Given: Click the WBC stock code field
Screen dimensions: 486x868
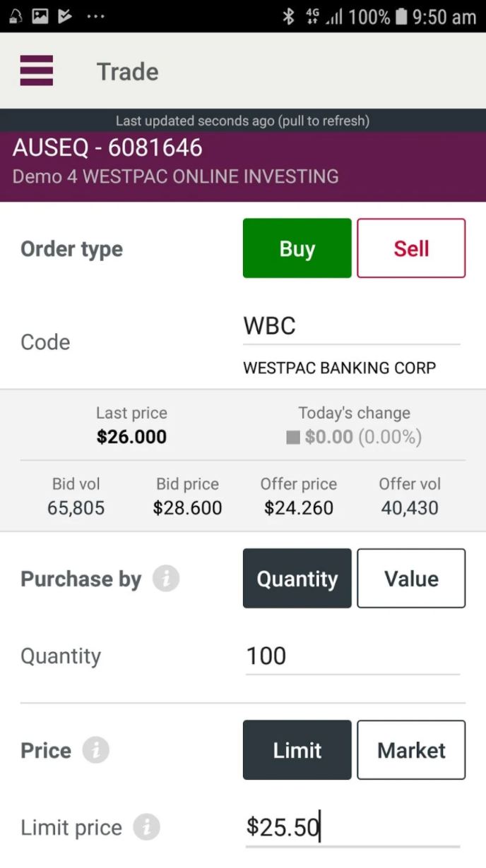Looking at the screenshot, I should (351, 325).
